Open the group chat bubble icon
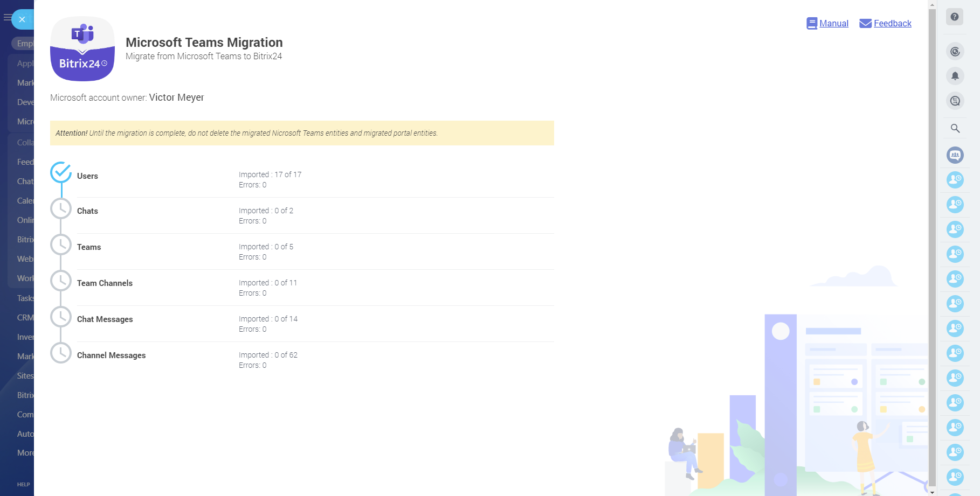The height and width of the screenshot is (496, 980). tap(955, 155)
